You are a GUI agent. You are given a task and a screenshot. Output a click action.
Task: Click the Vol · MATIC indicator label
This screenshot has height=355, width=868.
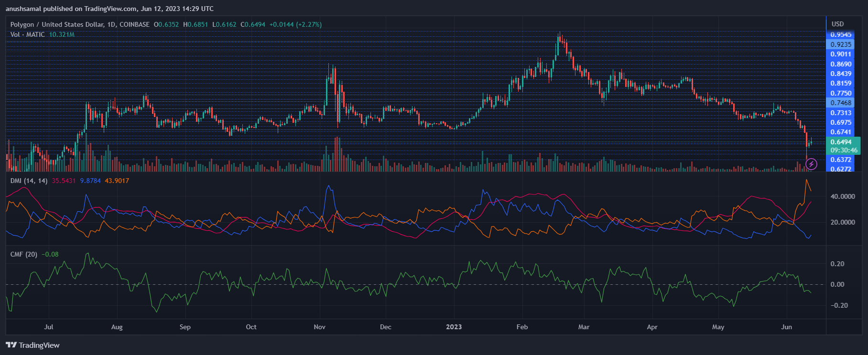pyautogui.click(x=28, y=34)
